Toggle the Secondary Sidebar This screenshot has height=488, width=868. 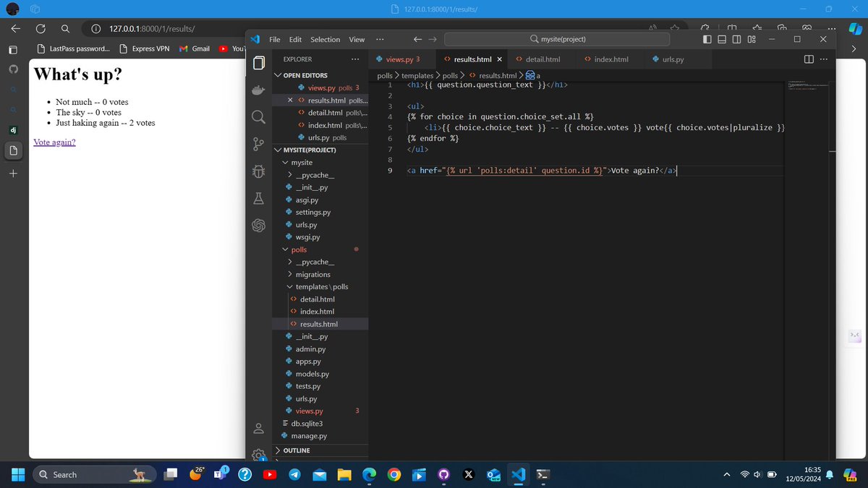(x=735, y=39)
